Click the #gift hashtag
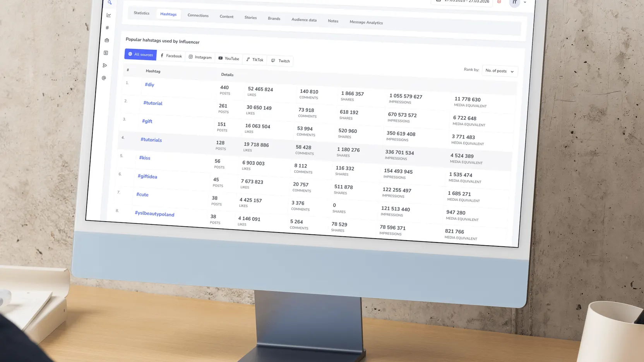 click(x=147, y=121)
